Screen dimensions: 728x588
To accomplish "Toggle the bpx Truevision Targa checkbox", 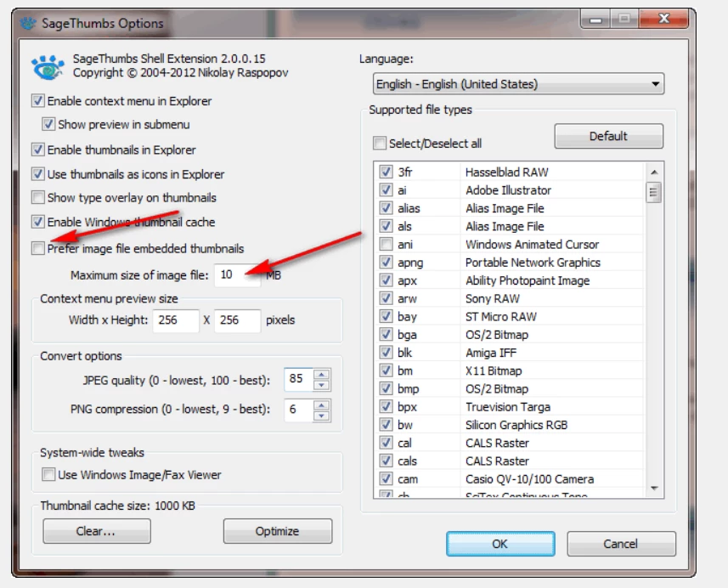I will point(386,407).
